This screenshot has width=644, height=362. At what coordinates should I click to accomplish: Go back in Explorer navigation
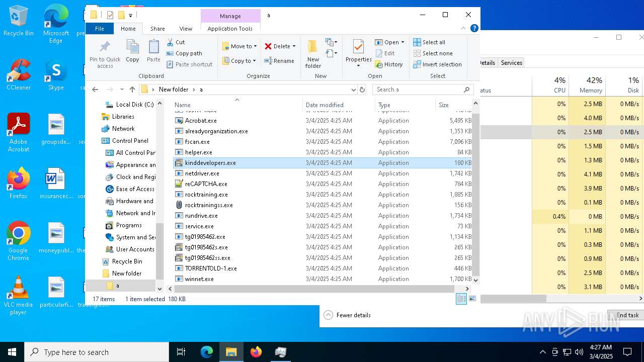(x=95, y=89)
